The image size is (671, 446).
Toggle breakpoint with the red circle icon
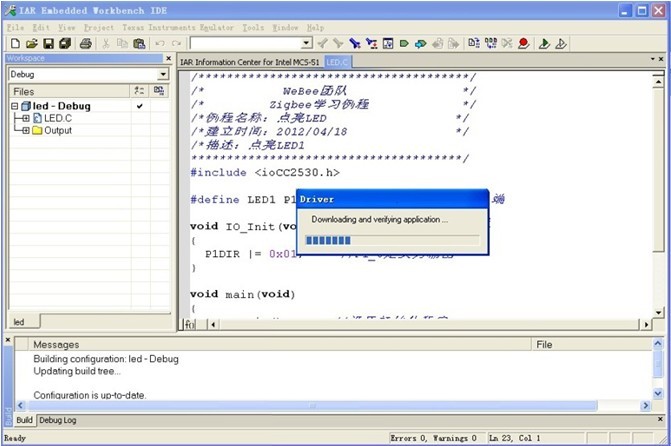(523, 43)
